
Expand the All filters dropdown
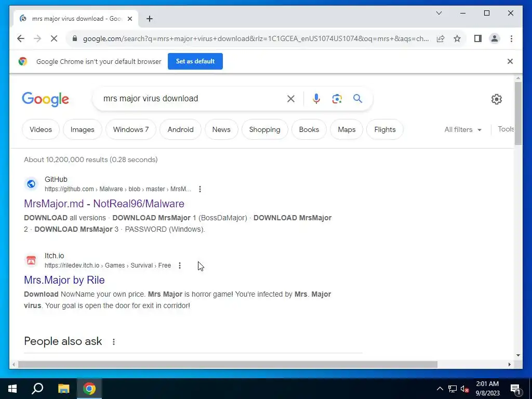463,129
